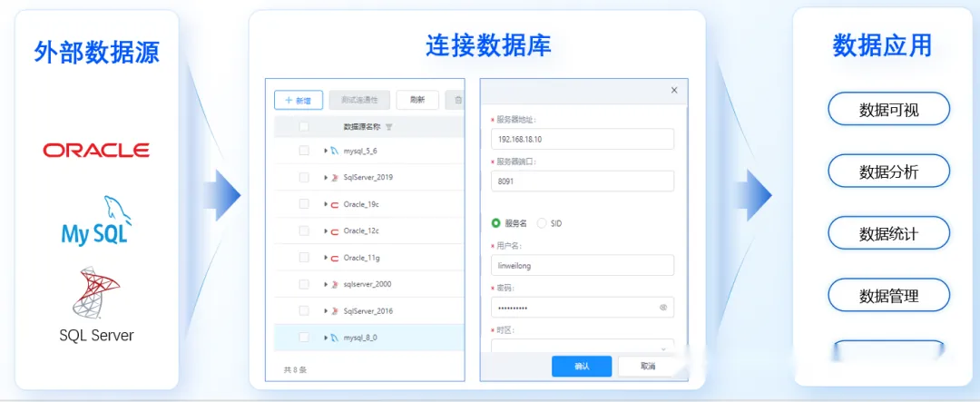Expand the SqlServer_2019 tree row
The height and width of the screenshot is (402, 980).
[x=326, y=178]
